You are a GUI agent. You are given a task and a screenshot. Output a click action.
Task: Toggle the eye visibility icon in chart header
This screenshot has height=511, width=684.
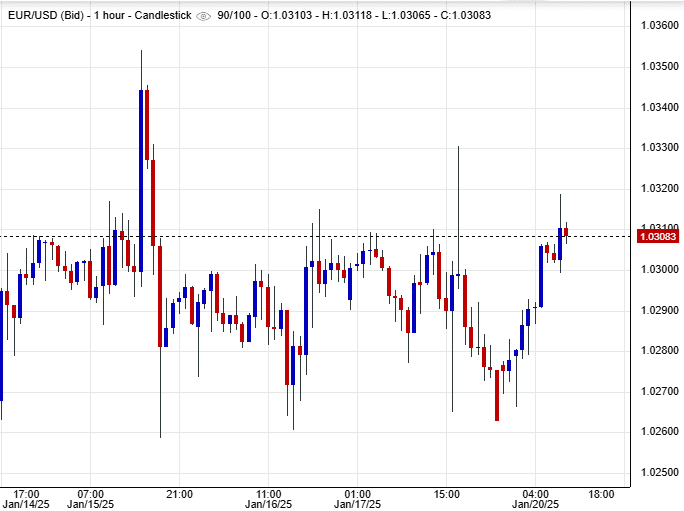[203, 17]
